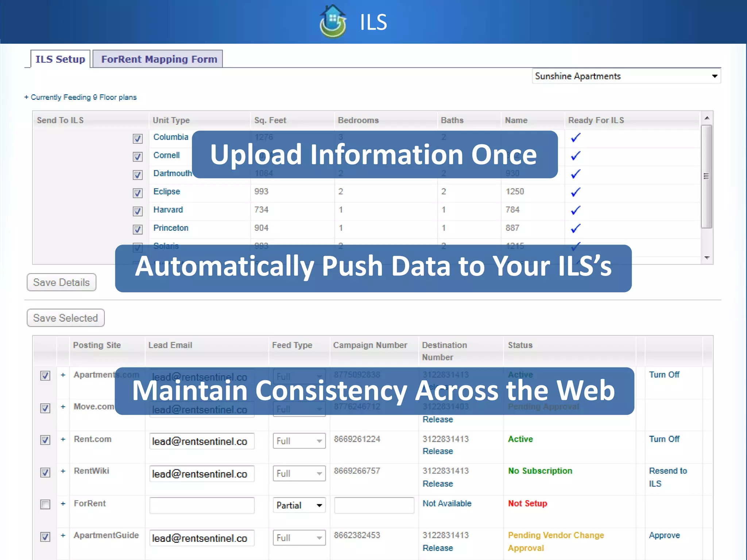The height and width of the screenshot is (560, 747).
Task: Click Release link in Rent.com row
Action: tap(438, 451)
